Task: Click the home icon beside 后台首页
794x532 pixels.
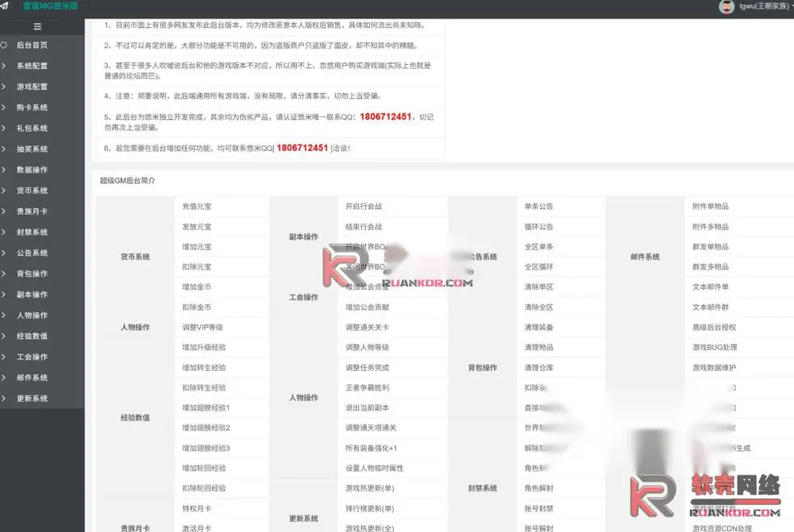Action: [3, 45]
